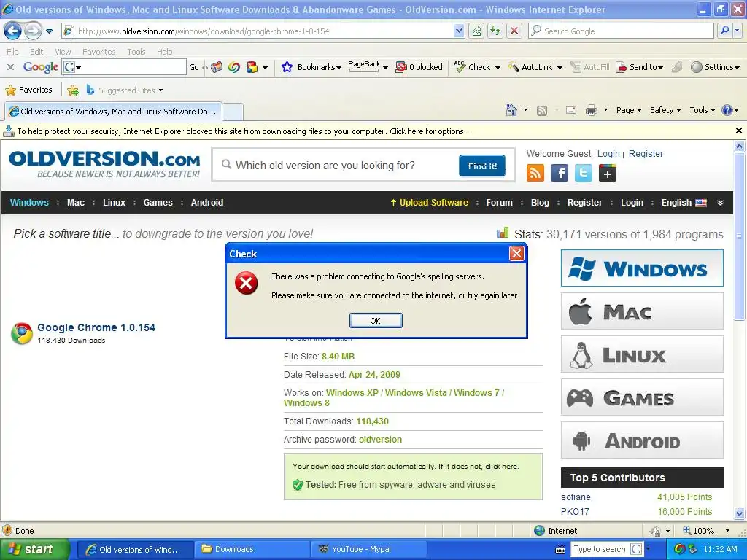
Task: Click OK in the Check dialog
Action: click(x=376, y=321)
